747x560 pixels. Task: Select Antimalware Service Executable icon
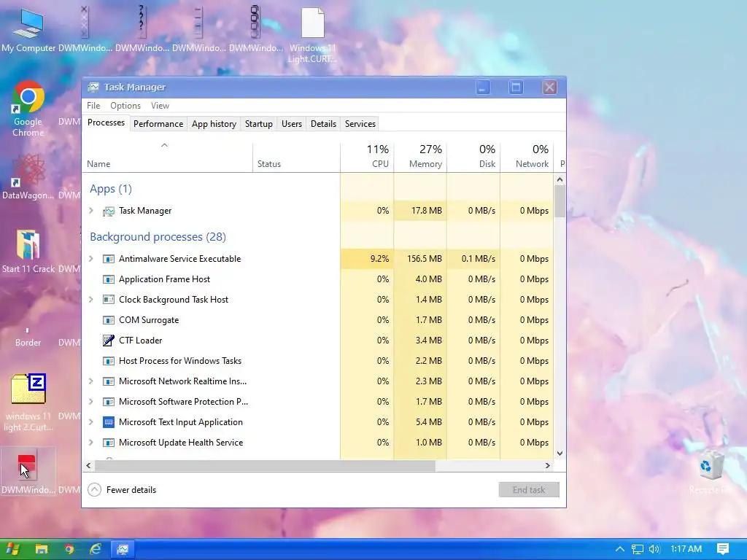click(109, 259)
